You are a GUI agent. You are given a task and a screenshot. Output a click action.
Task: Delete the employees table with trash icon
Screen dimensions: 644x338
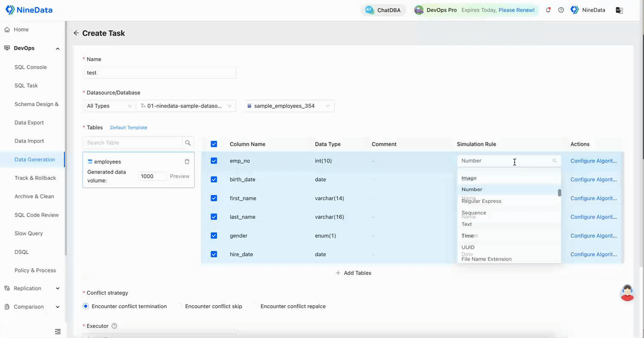tap(187, 162)
